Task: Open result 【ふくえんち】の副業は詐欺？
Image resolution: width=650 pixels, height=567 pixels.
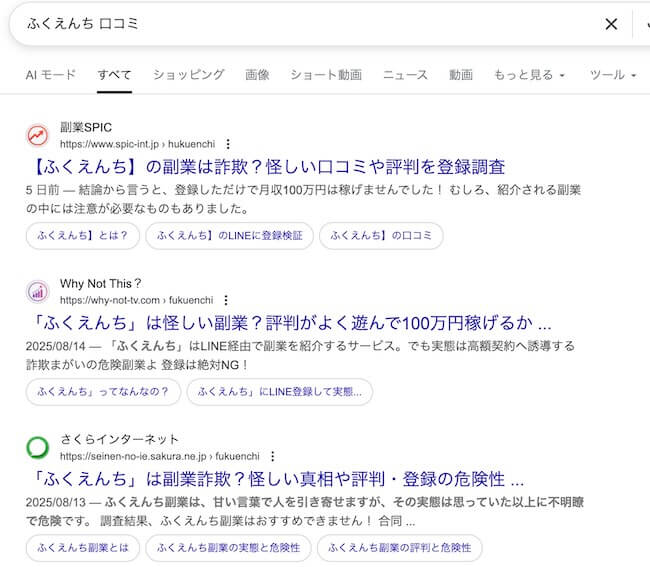Action: point(268,167)
